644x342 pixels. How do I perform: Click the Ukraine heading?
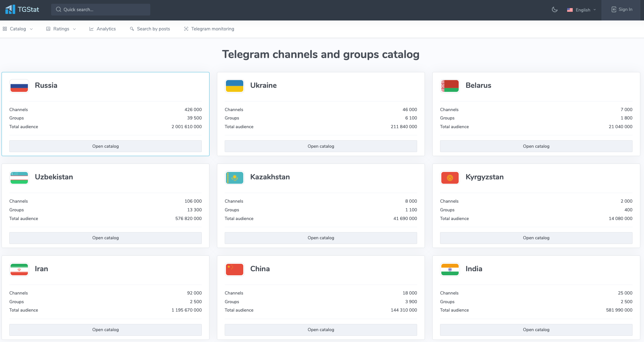tap(263, 85)
